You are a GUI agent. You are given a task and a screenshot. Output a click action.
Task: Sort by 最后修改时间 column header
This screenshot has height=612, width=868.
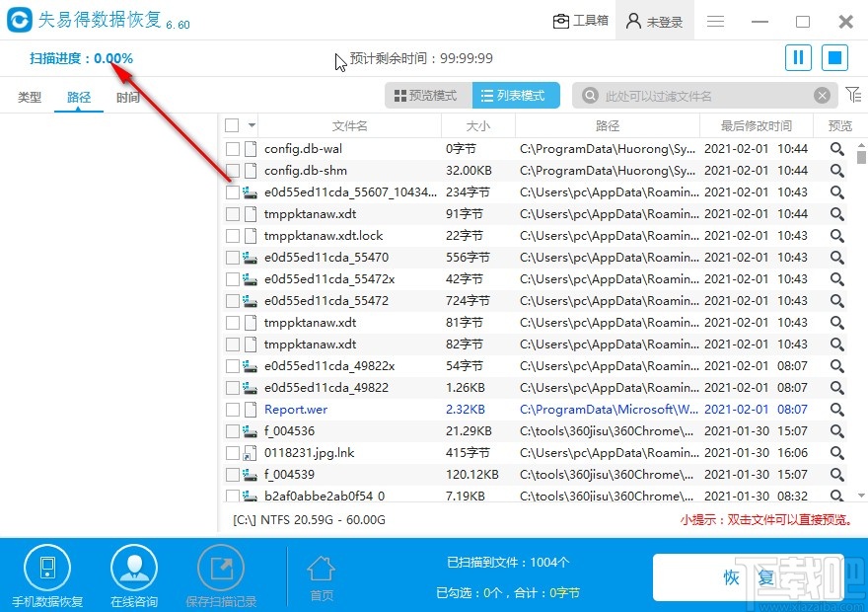pyautogui.click(x=757, y=125)
